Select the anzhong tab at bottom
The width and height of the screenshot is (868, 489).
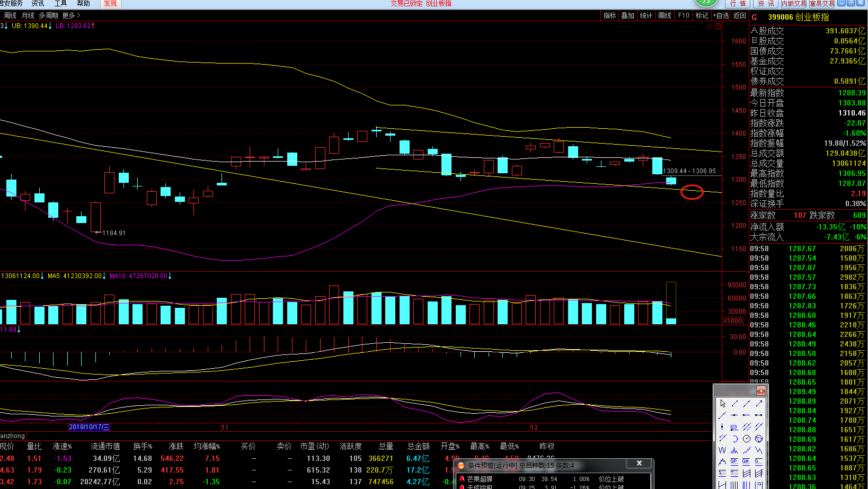coord(13,436)
